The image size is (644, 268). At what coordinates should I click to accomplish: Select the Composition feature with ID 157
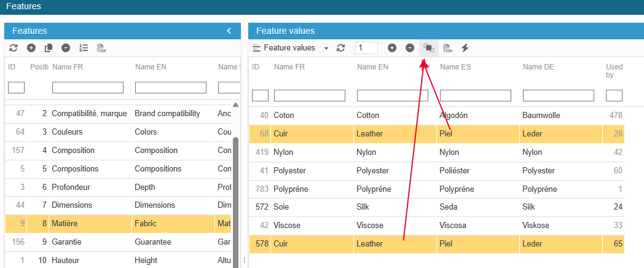[118, 151]
